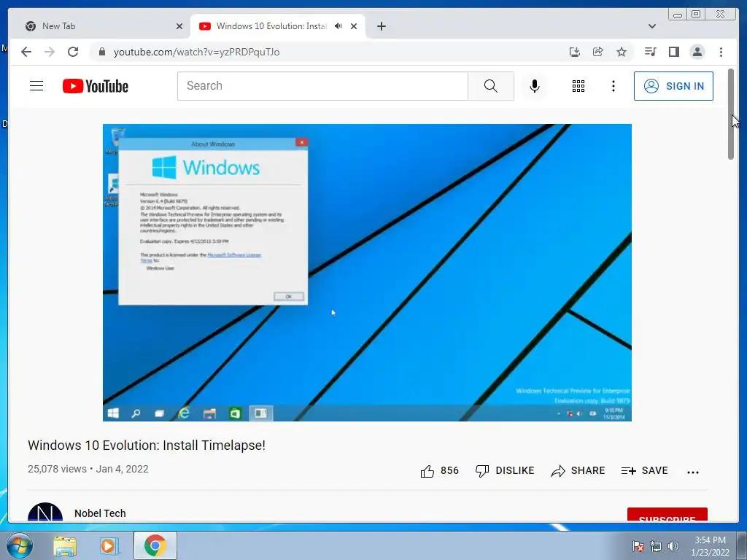Image resolution: width=747 pixels, height=560 pixels.
Task: Open the Chrome three-dot menu
Action: click(x=721, y=52)
